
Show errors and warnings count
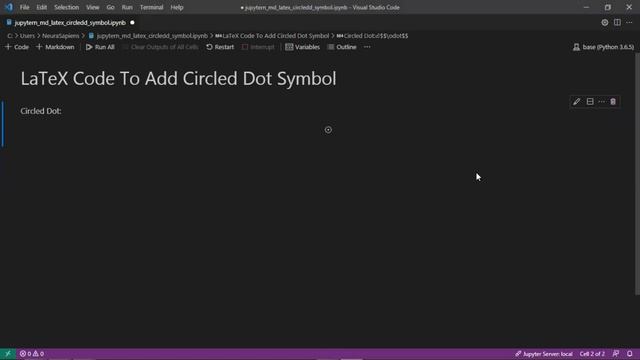click(x=32, y=354)
